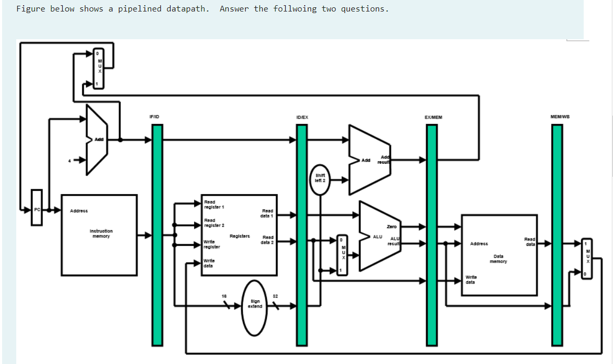Click the Sign extend oval
The image size is (613, 364).
[255, 303]
